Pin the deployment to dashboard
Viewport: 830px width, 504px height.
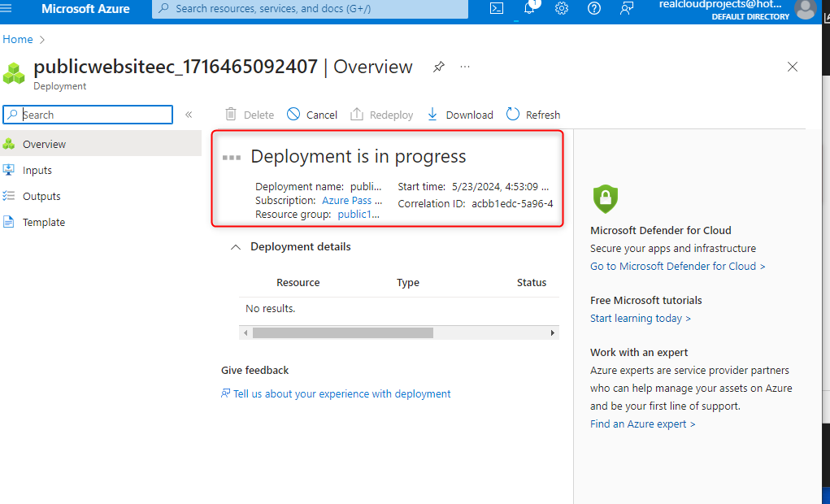pyautogui.click(x=439, y=67)
